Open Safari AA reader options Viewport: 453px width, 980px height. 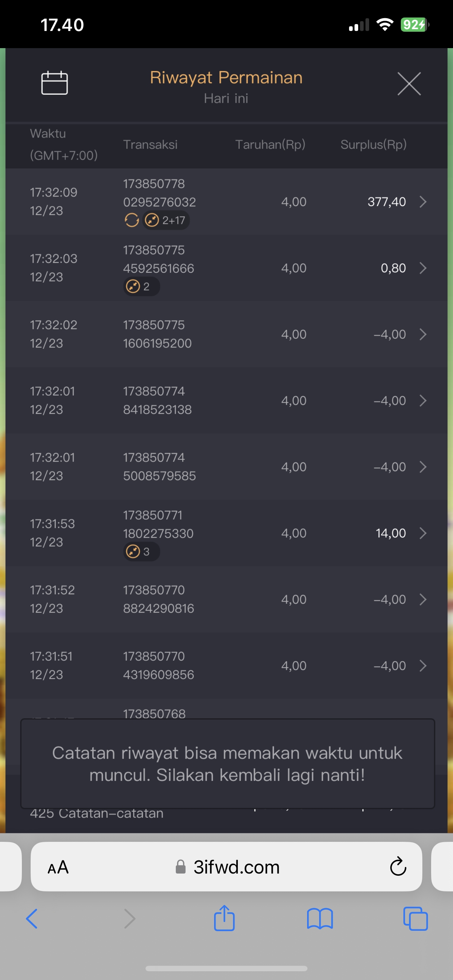tap(58, 868)
